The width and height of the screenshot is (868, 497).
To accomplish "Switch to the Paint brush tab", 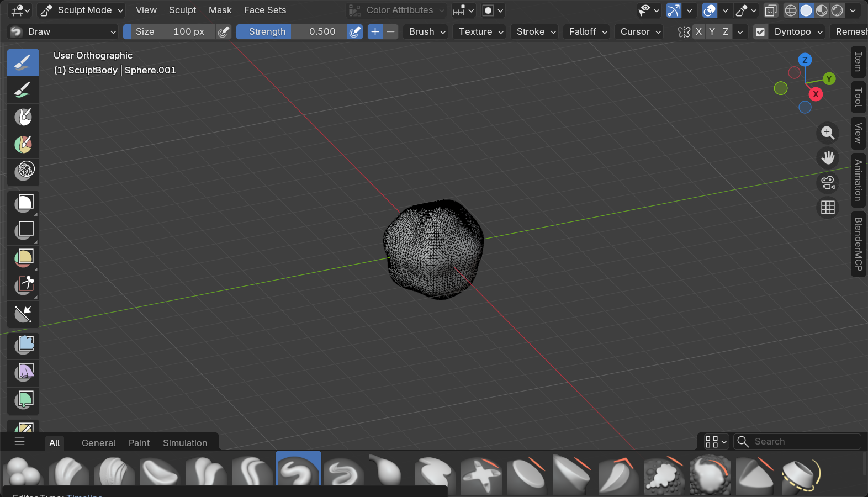I will [139, 443].
